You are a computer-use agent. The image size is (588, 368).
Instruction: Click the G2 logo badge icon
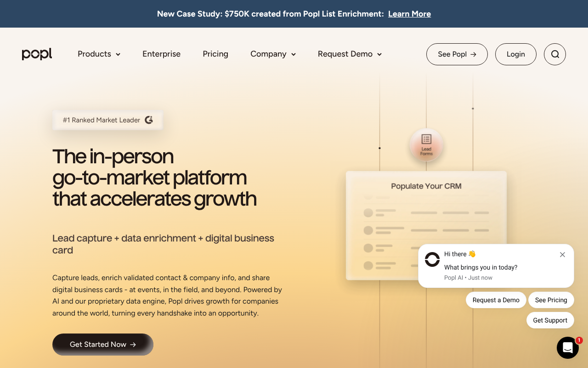pyautogui.click(x=149, y=120)
